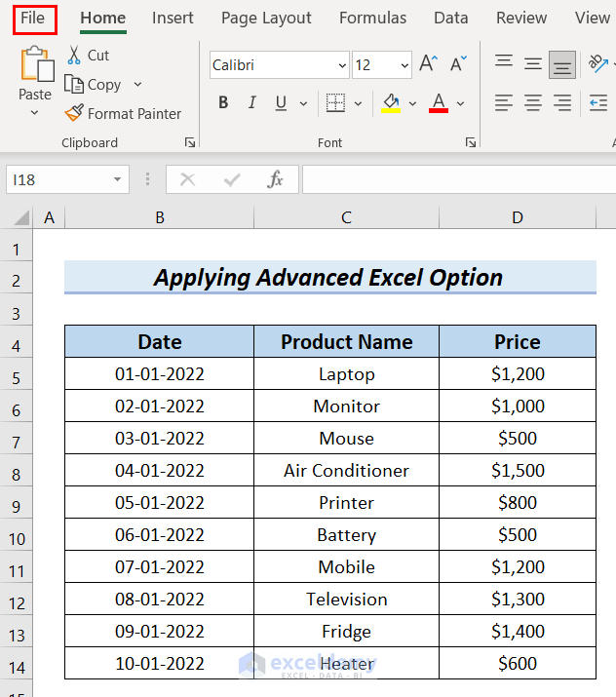The height and width of the screenshot is (697, 616).
Task: Click the Price header cell
Action: (518, 341)
